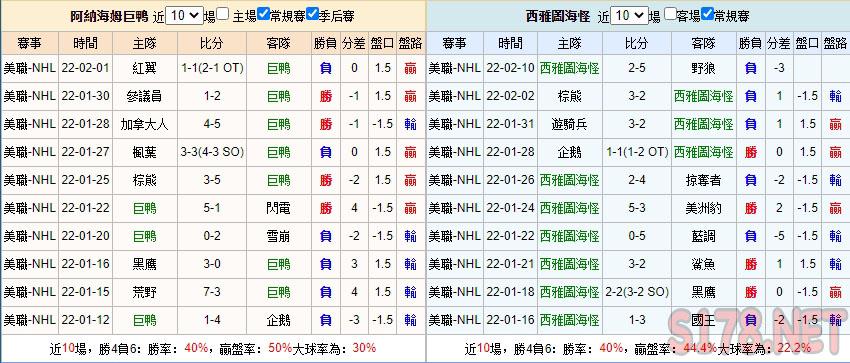The height and width of the screenshot is (363, 850).
Task: Click the 盤口 column header in the Kraken table
Action: [x=807, y=43]
